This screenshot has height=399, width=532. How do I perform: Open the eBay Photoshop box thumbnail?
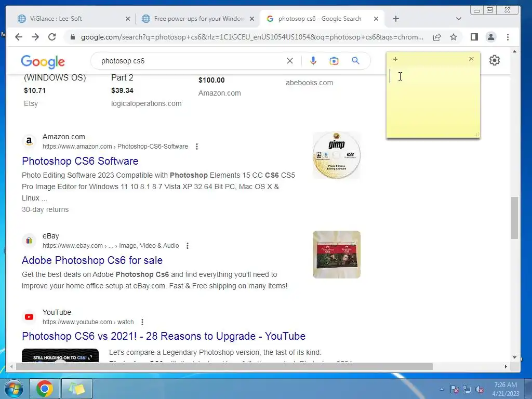(337, 255)
